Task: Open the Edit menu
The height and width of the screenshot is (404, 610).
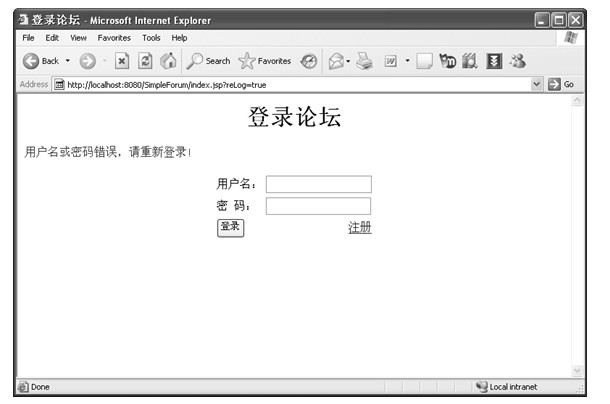Action: click(x=52, y=38)
